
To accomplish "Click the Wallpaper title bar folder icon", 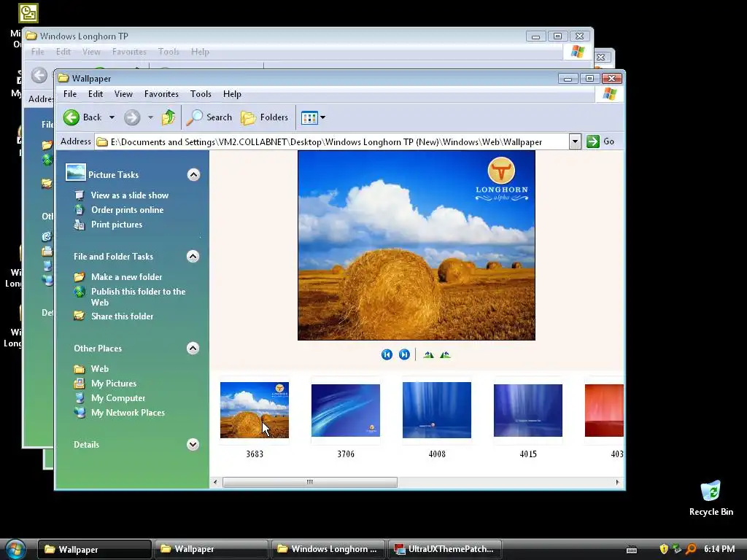I will pos(63,78).
